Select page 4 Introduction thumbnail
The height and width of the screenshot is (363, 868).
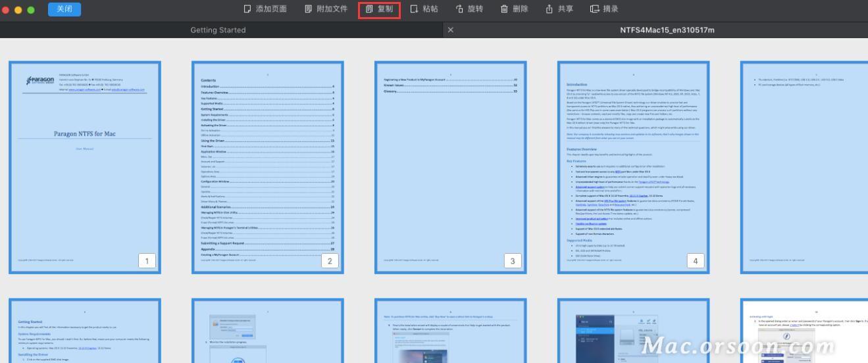[633, 168]
